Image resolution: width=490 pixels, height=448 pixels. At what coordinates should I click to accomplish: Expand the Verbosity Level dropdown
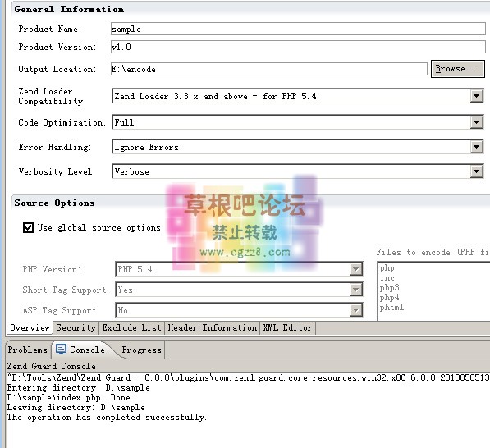pyautogui.click(x=476, y=171)
